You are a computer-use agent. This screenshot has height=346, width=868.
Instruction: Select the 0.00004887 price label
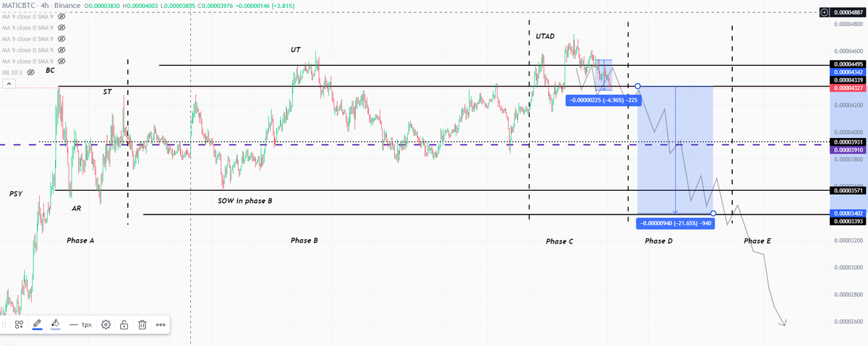(848, 12)
